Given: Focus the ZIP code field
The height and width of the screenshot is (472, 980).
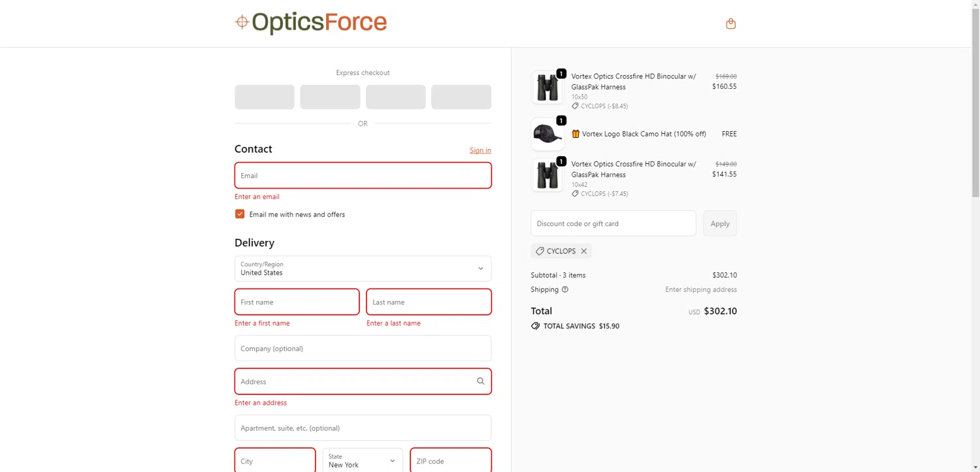Looking at the screenshot, I should [451, 460].
